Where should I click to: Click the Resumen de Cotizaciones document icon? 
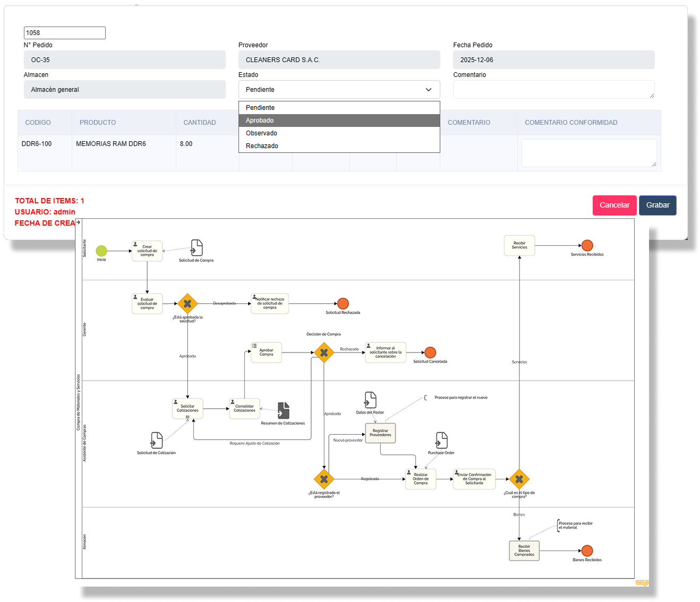284,410
